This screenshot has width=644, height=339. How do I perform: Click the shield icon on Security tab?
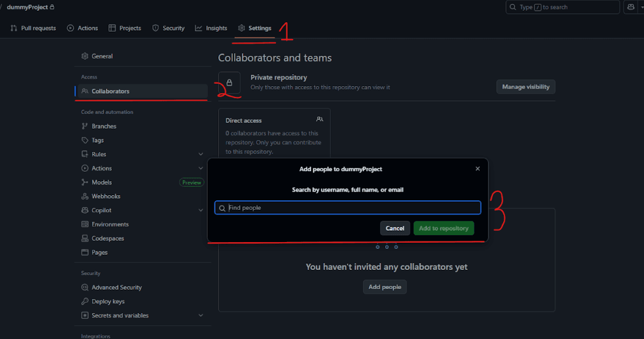click(155, 28)
